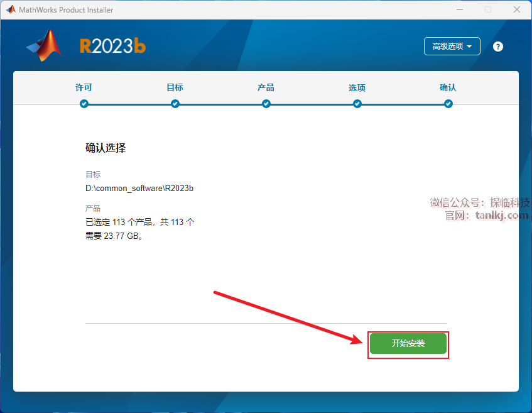Click the MATLAB membrane logo in header
The image size is (532, 413).
pos(45,46)
